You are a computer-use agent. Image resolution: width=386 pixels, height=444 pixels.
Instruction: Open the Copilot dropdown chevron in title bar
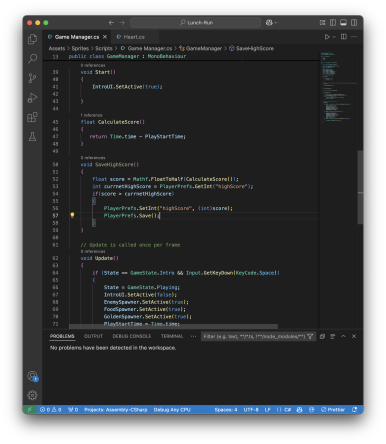(276, 23)
